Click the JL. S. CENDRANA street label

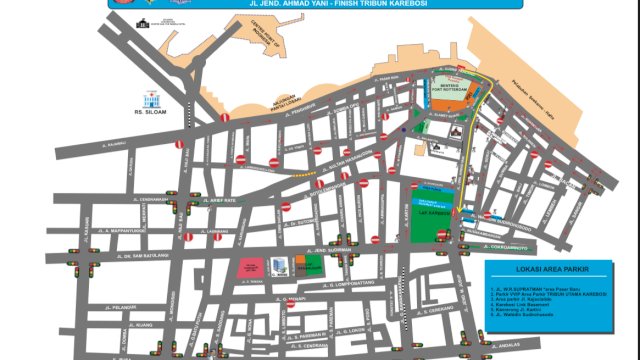tap(309, 346)
